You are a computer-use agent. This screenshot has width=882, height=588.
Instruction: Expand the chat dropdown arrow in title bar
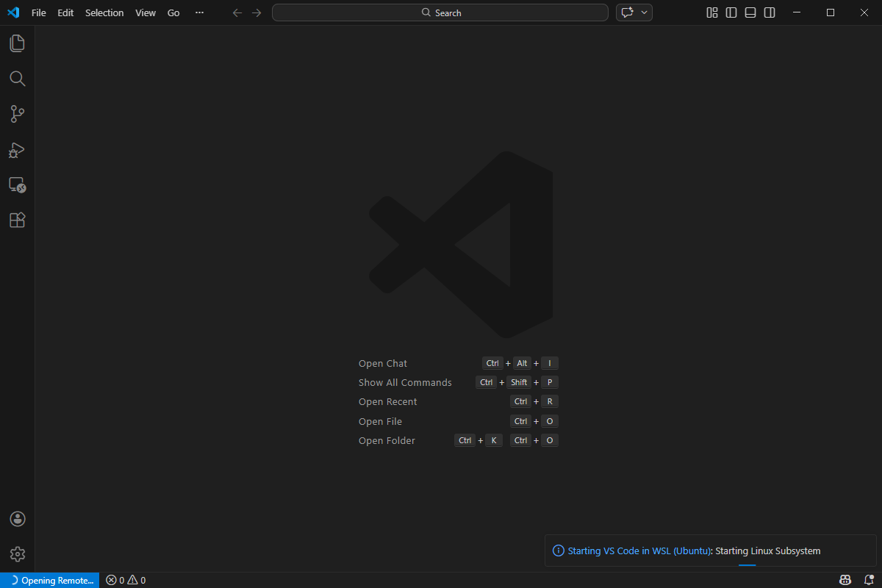(645, 12)
